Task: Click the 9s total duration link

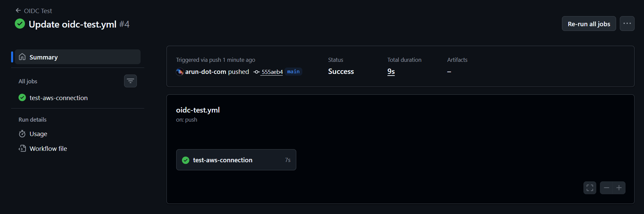Action: point(391,72)
